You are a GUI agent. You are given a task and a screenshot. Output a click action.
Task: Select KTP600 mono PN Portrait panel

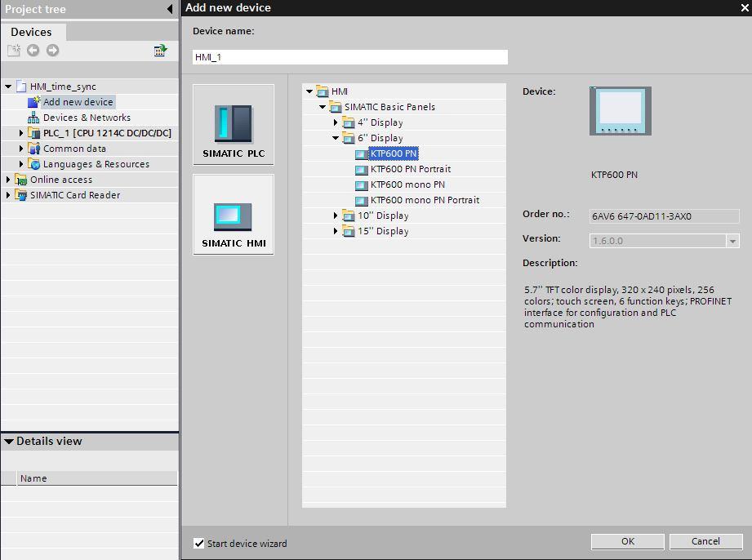coord(425,200)
